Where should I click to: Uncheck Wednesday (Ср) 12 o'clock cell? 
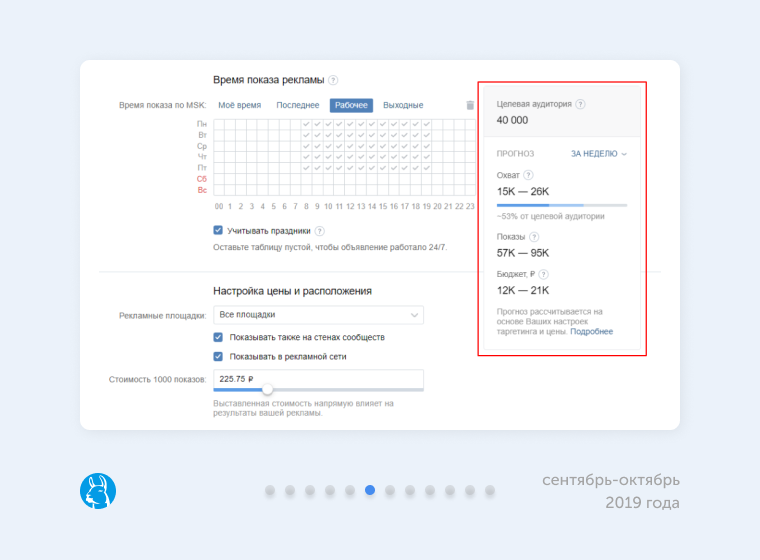[350, 146]
